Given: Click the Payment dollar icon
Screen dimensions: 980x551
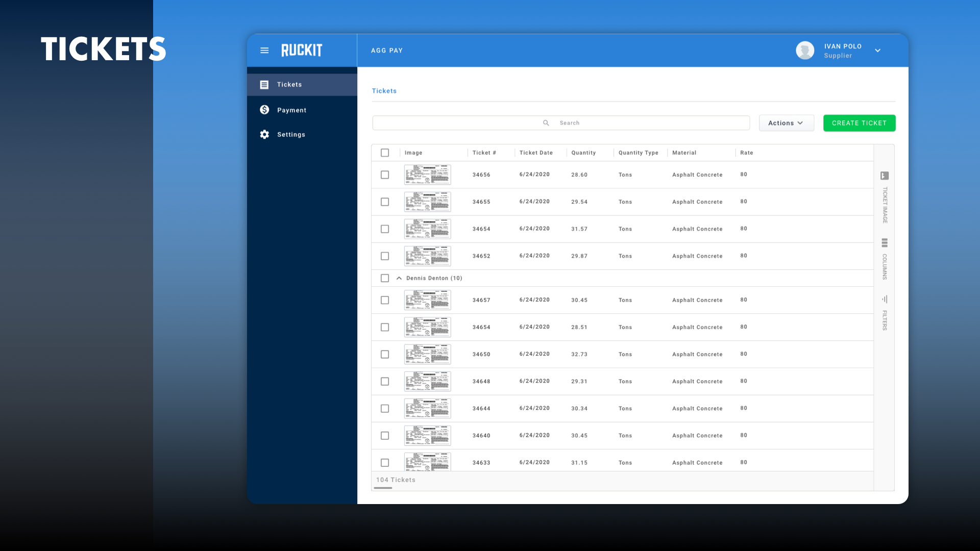Looking at the screenshot, I should point(264,110).
